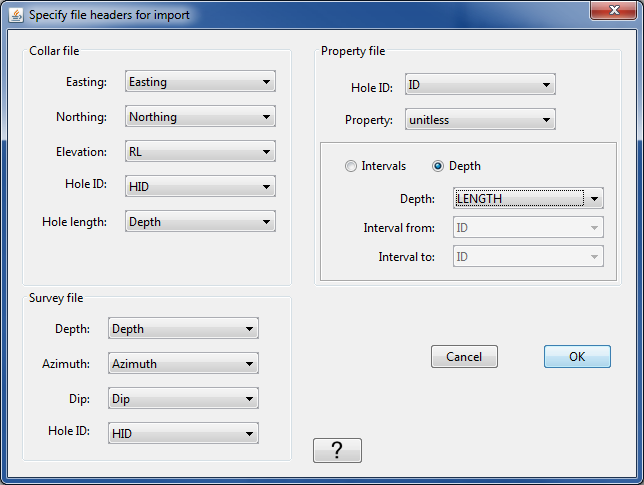The height and width of the screenshot is (485, 644).
Task: Open the Depth dropdown showing LENGTH
Action: (x=528, y=198)
